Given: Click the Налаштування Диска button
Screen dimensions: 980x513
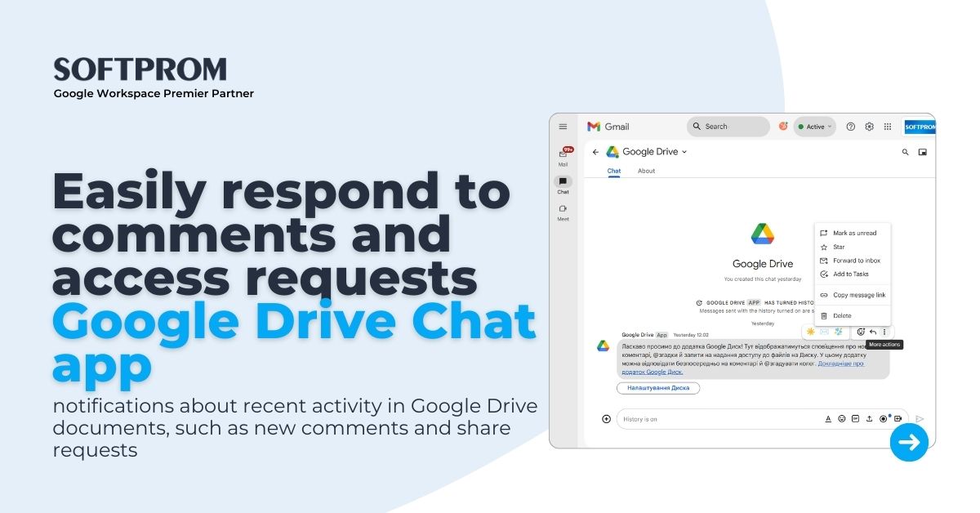Looking at the screenshot, I should [x=658, y=388].
